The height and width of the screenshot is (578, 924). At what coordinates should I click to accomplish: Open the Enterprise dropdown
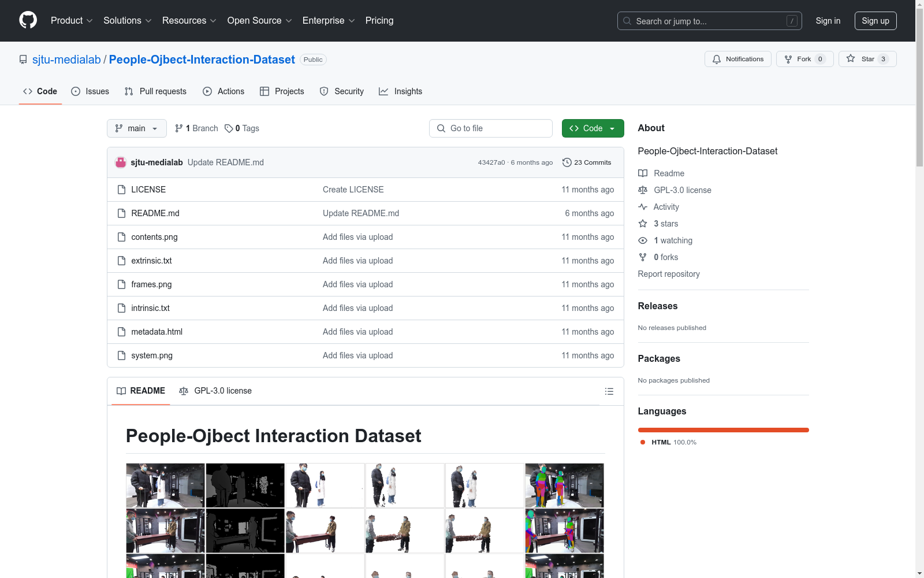(329, 20)
